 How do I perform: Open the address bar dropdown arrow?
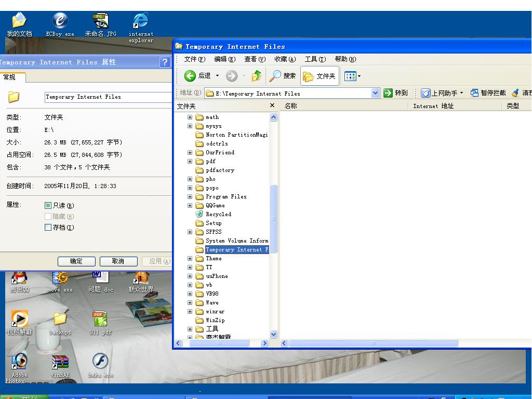(x=376, y=93)
